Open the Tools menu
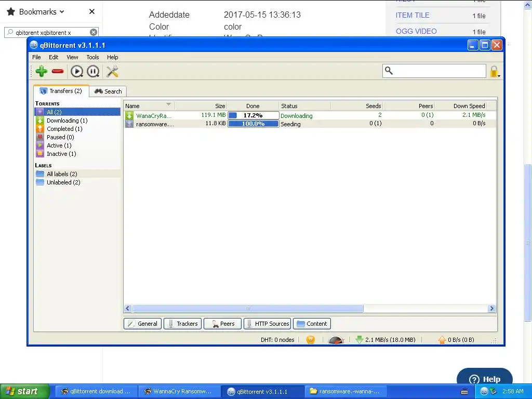This screenshot has height=399, width=532. [x=92, y=57]
